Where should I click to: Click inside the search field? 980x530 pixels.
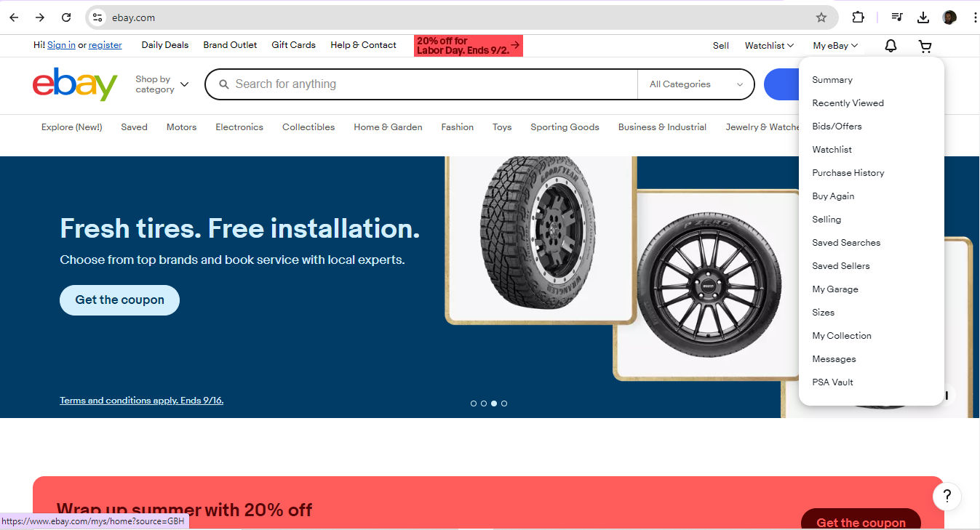(x=422, y=84)
